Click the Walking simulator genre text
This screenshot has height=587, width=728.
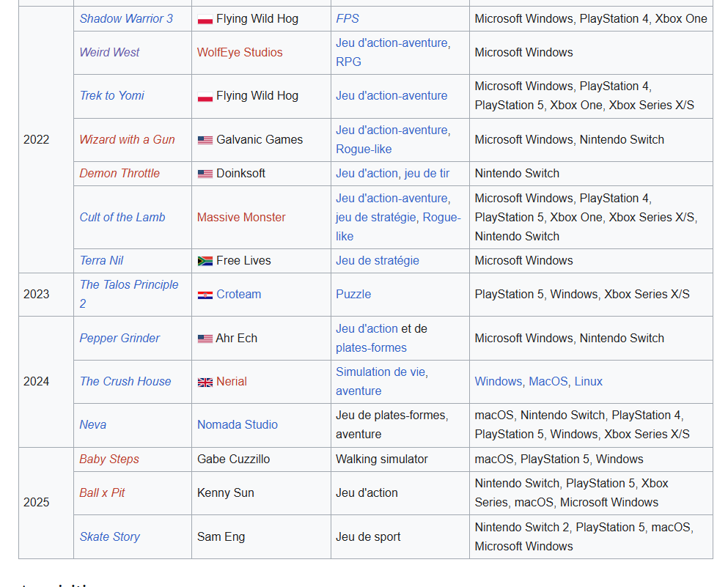tap(382, 459)
